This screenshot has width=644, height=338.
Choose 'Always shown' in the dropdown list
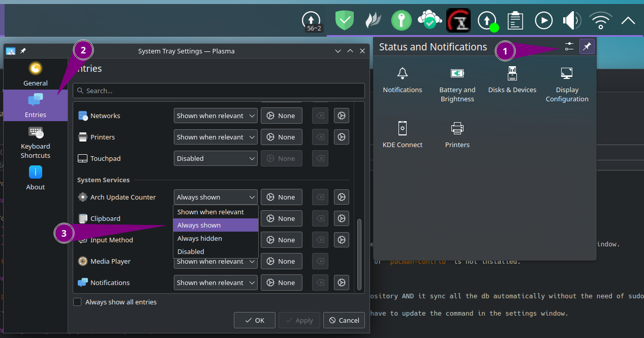(x=216, y=225)
